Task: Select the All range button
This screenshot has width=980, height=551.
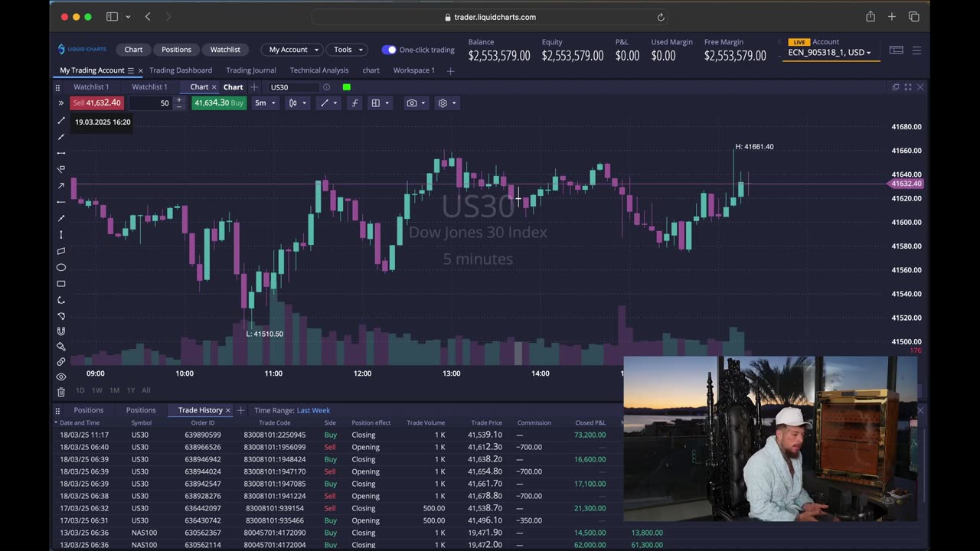Action: tap(145, 390)
